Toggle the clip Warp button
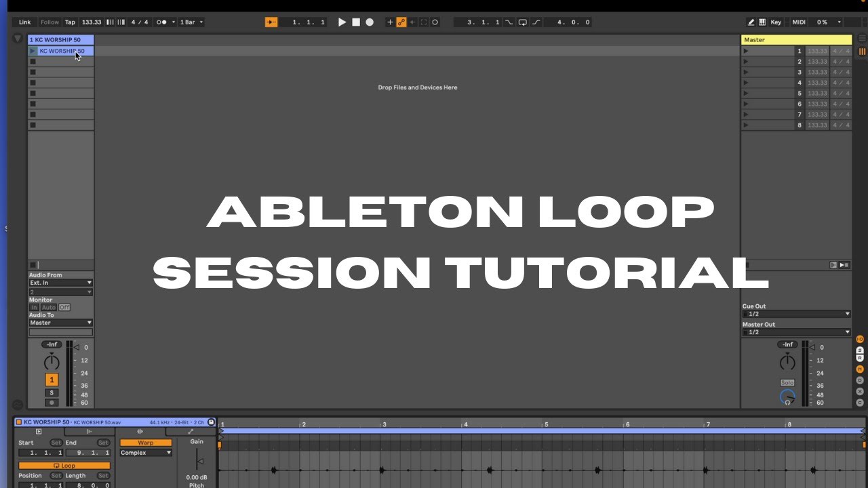The image size is (868, 488). [x=146, y=443]
